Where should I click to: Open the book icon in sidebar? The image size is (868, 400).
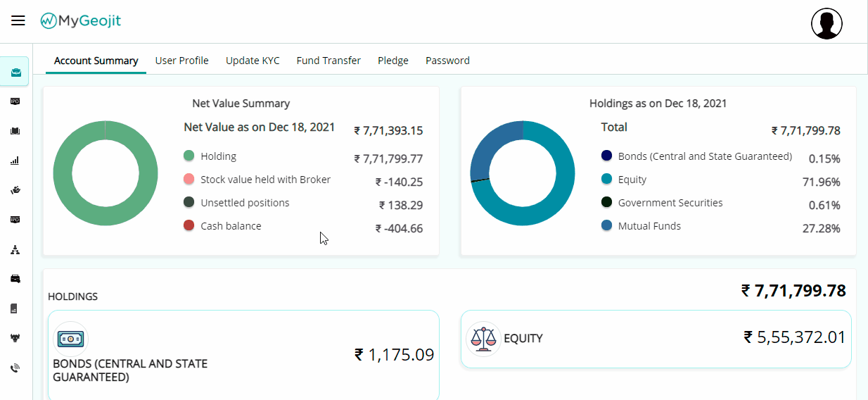tap(15, 131)
